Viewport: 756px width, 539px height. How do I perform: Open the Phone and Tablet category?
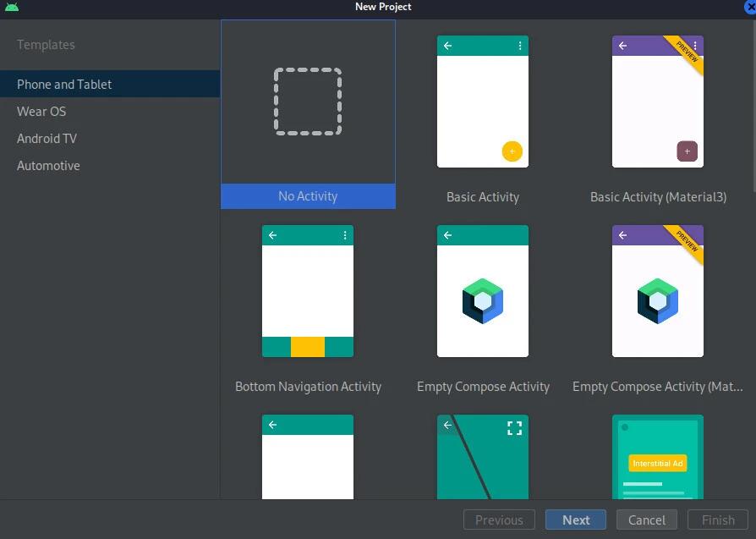pyautogui.click(x=64, y=85)
